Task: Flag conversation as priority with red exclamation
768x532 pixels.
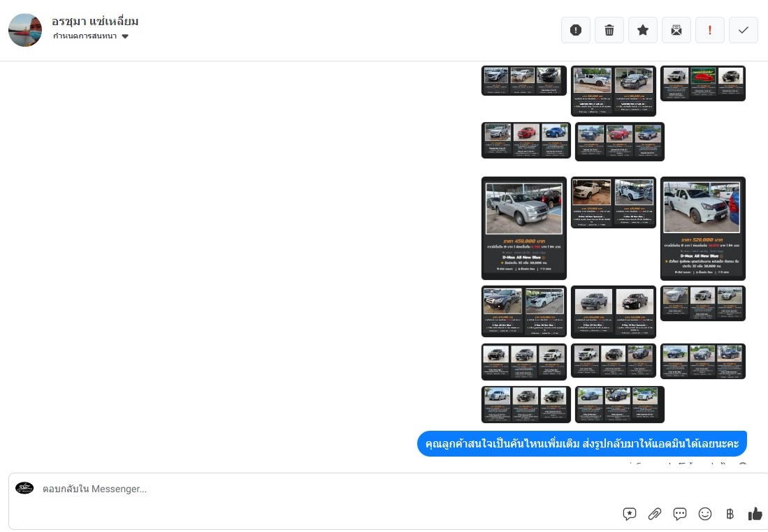Action: tap(710, 30)
